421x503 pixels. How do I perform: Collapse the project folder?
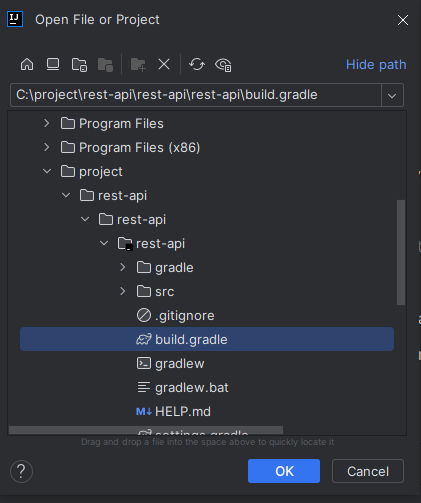click(x=47, y=172)
